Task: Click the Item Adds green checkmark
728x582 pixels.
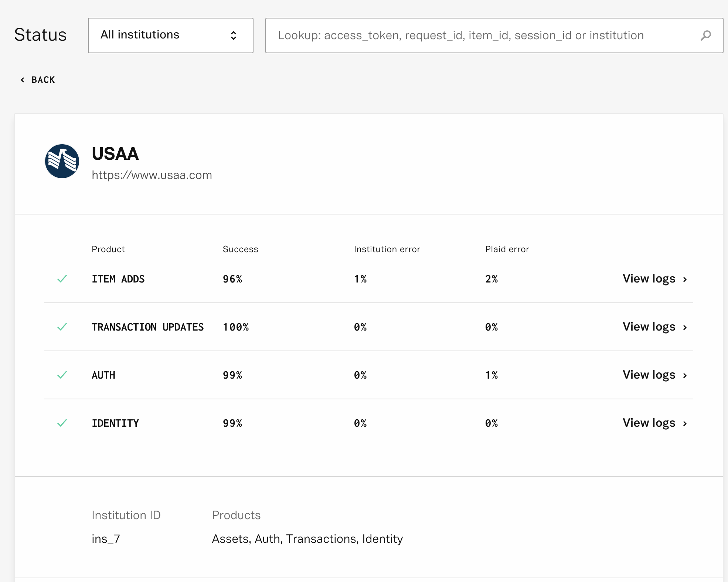Action: coord(62,279)
